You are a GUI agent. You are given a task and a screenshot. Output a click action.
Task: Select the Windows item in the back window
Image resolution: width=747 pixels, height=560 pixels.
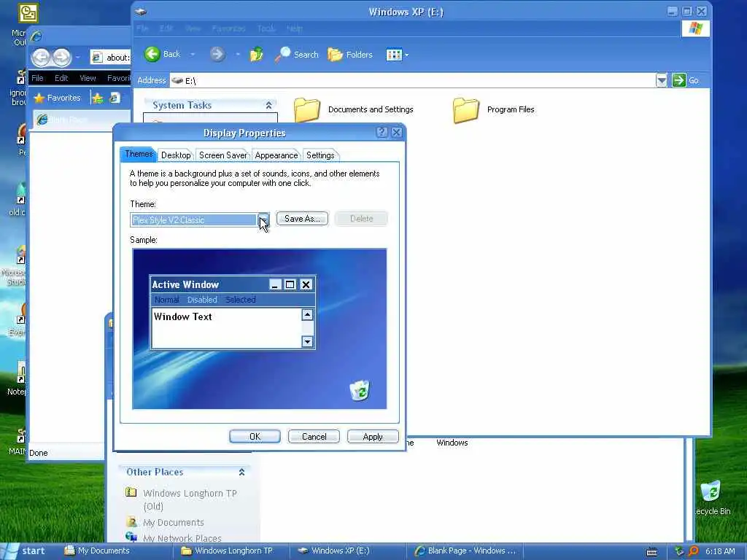point(452,443)
